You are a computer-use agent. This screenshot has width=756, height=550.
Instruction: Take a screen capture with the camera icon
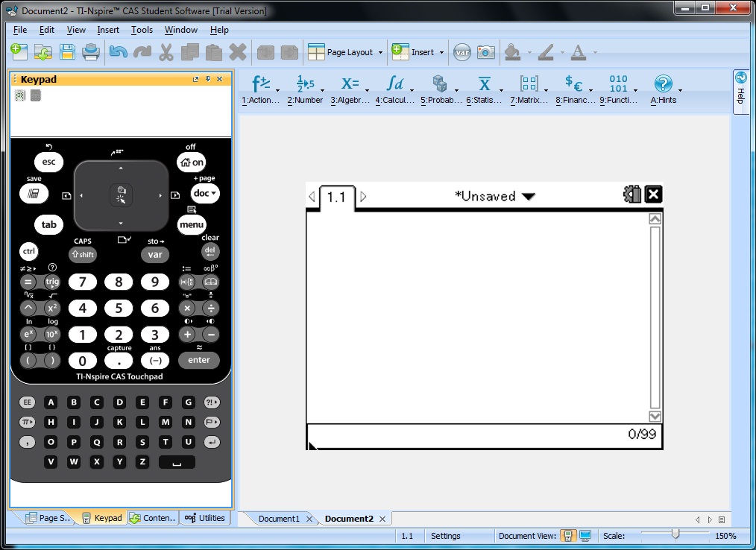(485, 52)
